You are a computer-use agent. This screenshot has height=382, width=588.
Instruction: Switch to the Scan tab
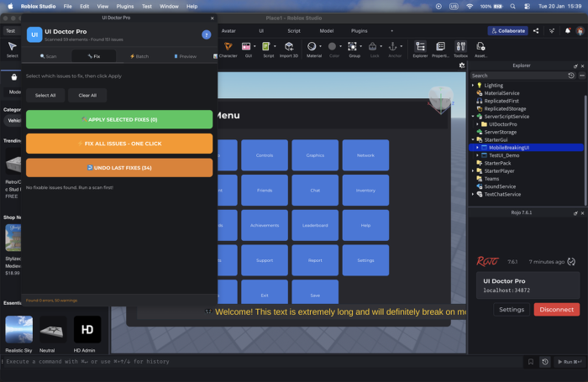point(49,56)
